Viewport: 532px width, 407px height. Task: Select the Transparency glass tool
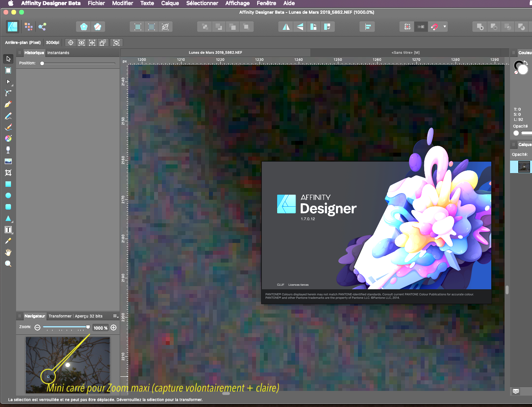click(8, 150)
